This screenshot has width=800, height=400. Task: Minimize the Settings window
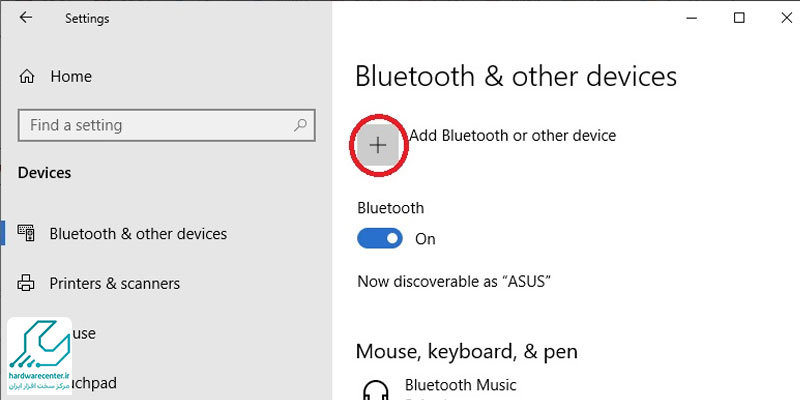click(691, 18)
